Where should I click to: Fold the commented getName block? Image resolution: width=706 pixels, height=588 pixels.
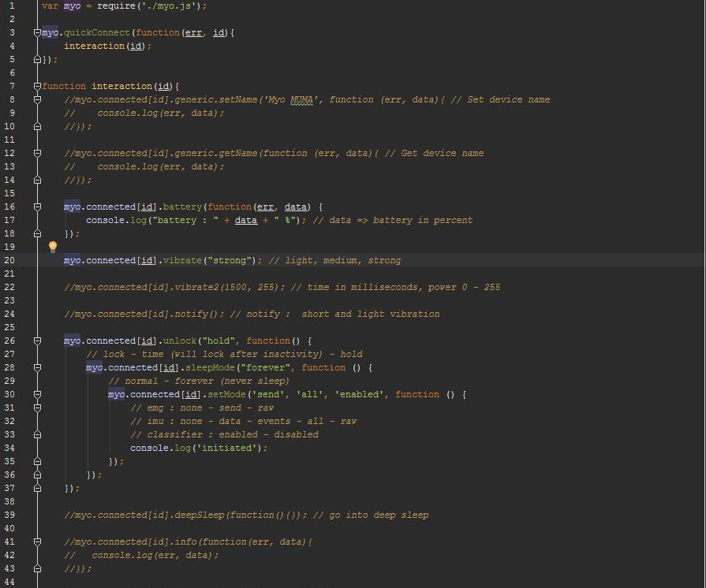pos(37,153)
